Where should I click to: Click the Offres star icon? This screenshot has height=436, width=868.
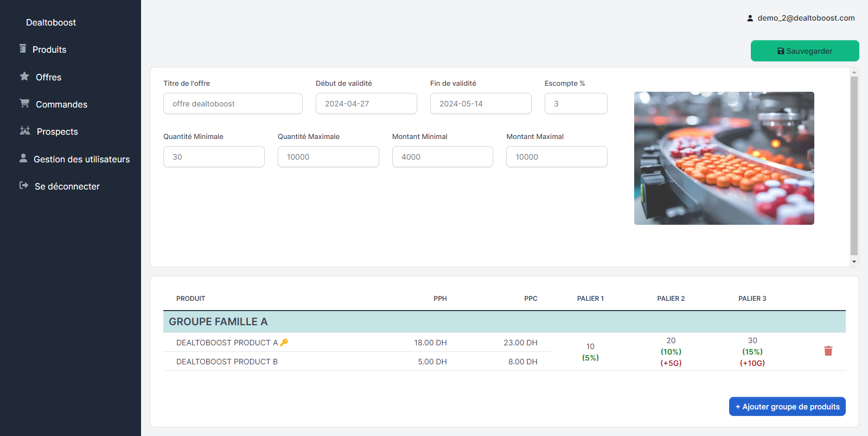(24, 77)
